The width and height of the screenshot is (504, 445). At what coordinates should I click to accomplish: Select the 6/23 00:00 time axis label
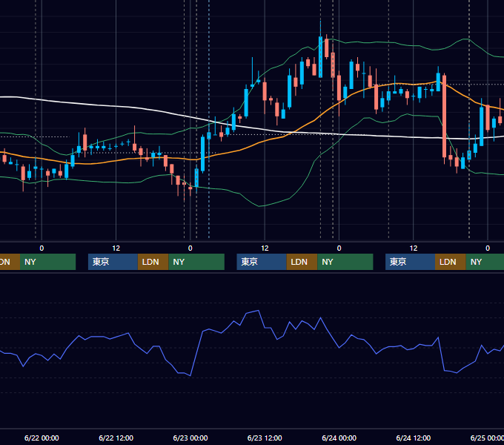[x=190, y=438]
